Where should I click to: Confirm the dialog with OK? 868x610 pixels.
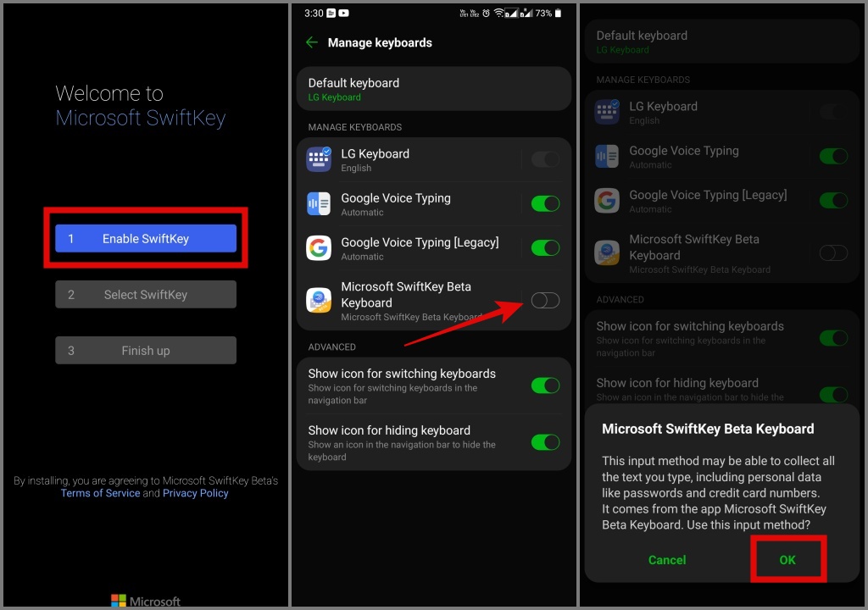(x=787, y=560)
